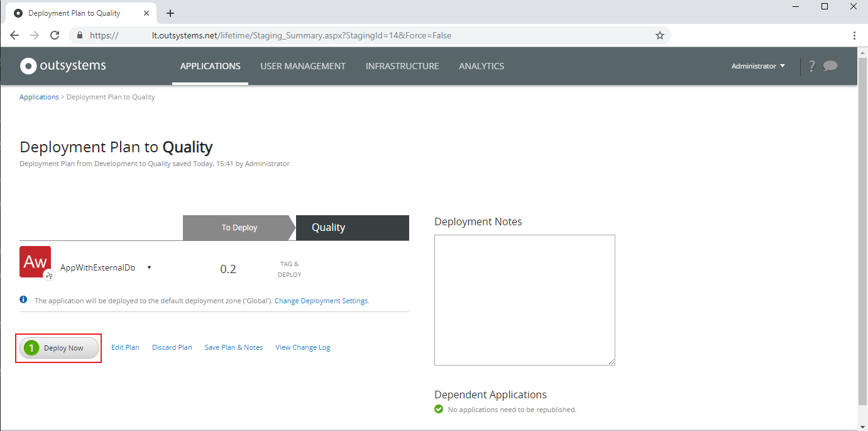Click the red Aw application icon
The image size is (868, 431).
pyautogui.click(x=35, y=260)
